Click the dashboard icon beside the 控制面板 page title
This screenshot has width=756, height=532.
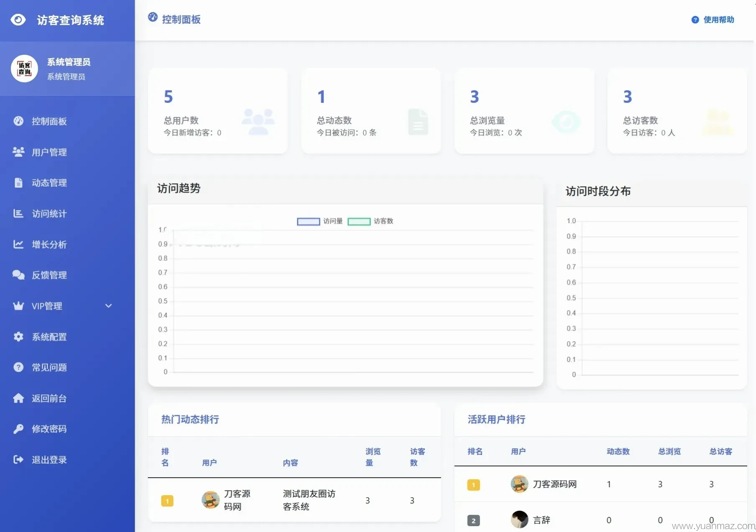point(153,17)
